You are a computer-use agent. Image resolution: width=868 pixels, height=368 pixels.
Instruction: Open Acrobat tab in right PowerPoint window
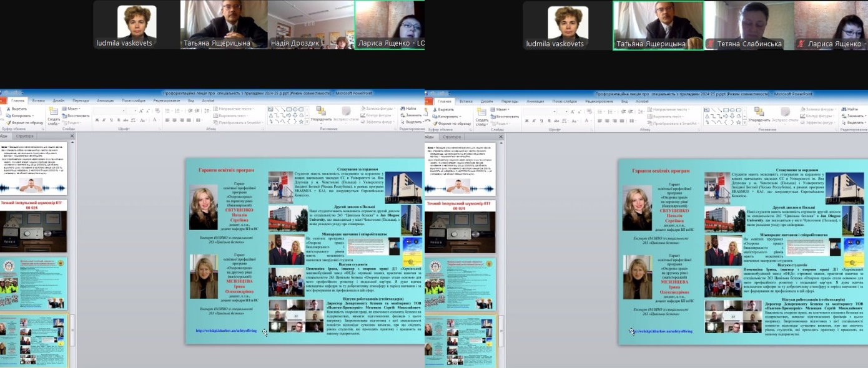[642, 101]
